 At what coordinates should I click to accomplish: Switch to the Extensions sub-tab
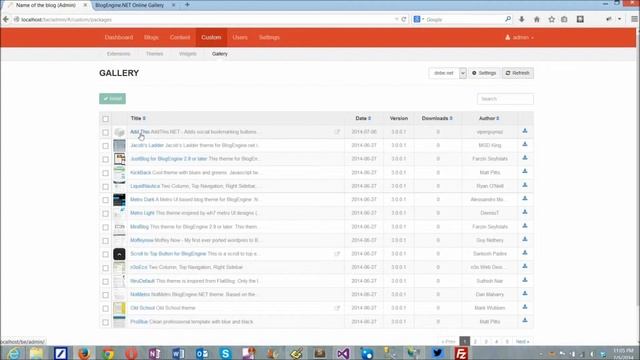point(118,54)
